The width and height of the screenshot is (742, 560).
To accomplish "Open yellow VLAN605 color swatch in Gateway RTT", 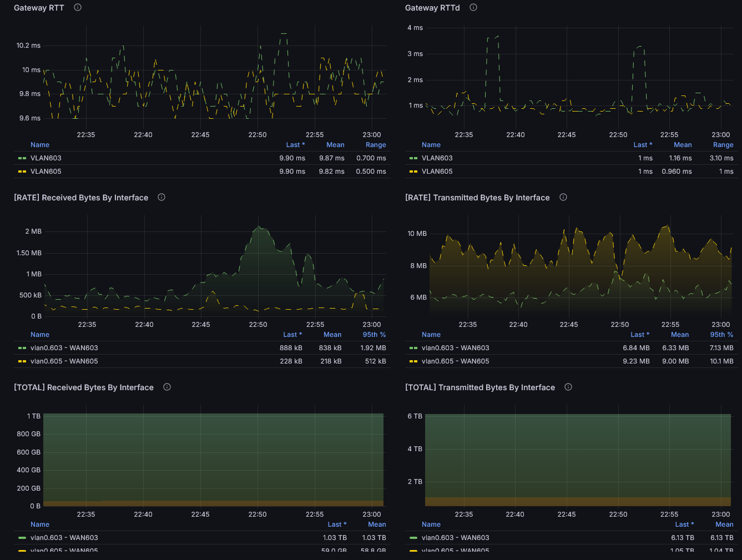I will pos(22,171).
